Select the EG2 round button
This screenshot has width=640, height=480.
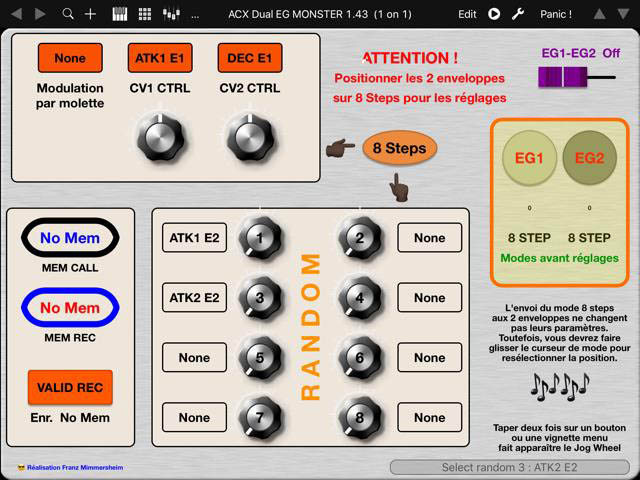589,158
